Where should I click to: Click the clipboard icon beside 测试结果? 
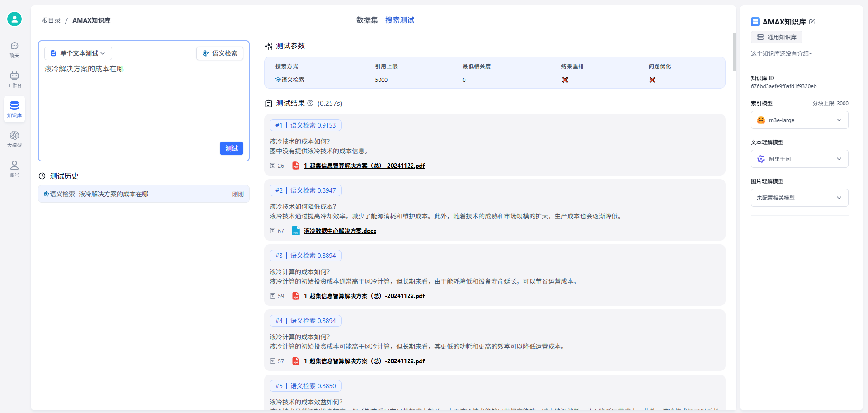[269, 103]
